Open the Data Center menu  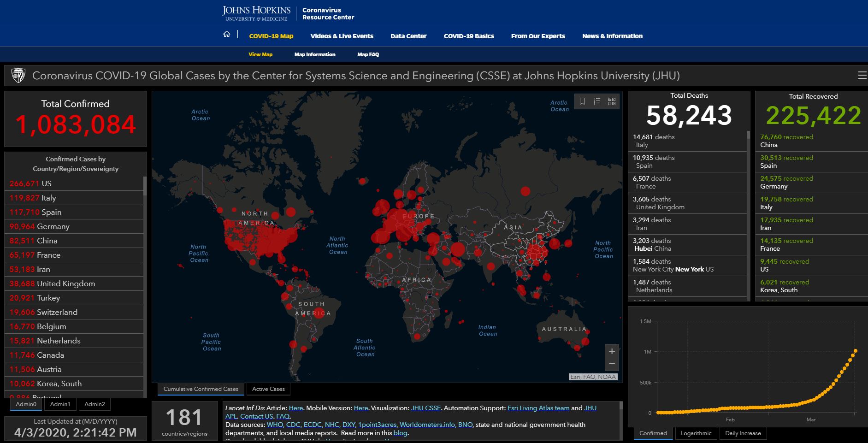coord(408,36)
